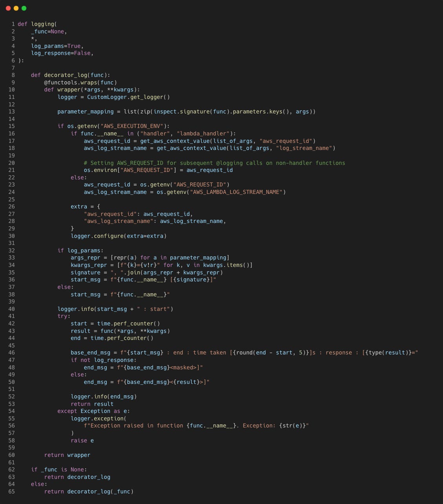Click line number 30 in the gutter
Image resolution: width=443 pixels, height=504 pixels.
point(11,236)
